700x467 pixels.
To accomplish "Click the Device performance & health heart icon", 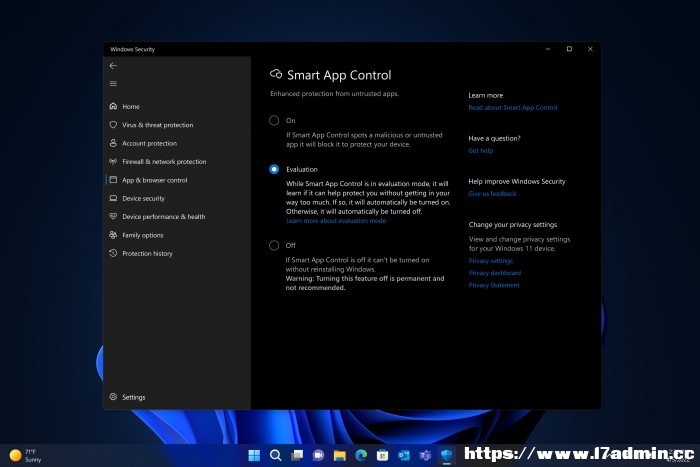I will pyautogui.click(x=113, y=216).
